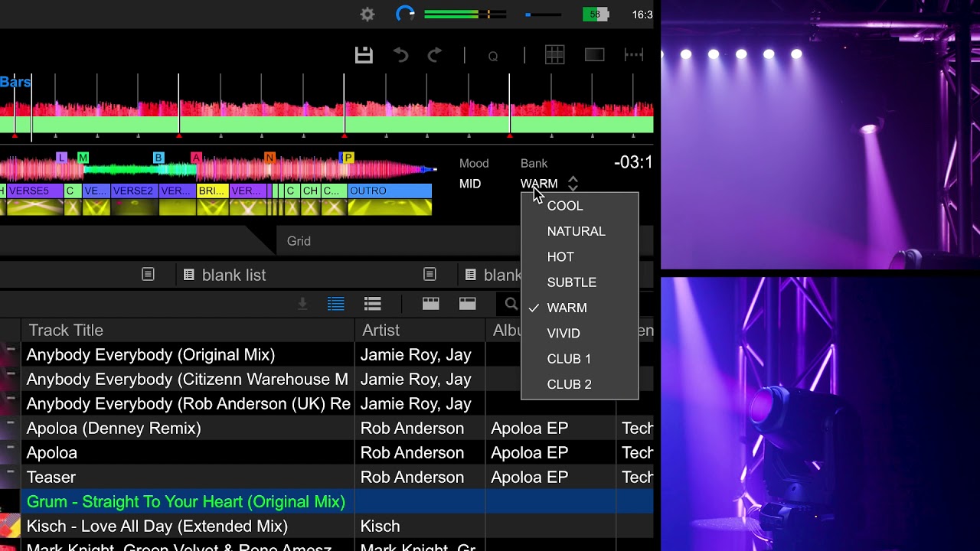Screen dimensions: 980x551
Task: Switch to the blue compact list view
Action: (335, 304)
